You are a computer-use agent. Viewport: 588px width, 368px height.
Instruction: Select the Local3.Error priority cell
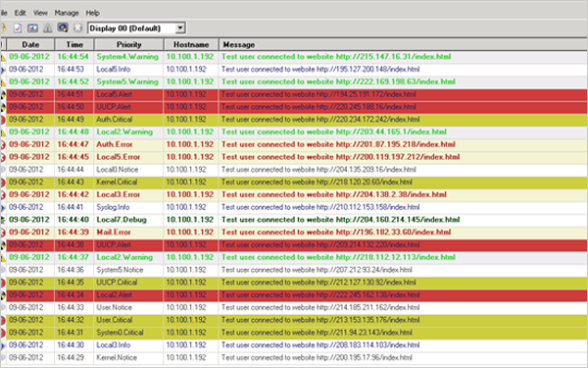[128, 194]
